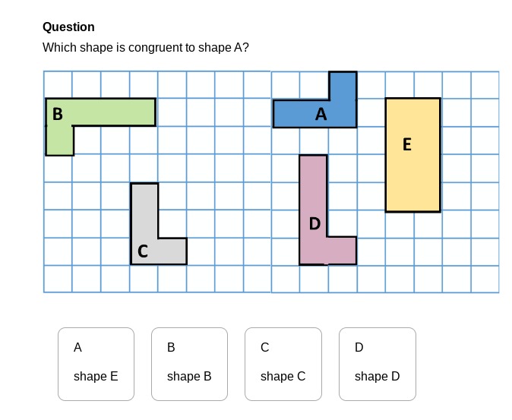512x420 pixels.
Task: Click the question text about congruent shapes
Action: 146,48
